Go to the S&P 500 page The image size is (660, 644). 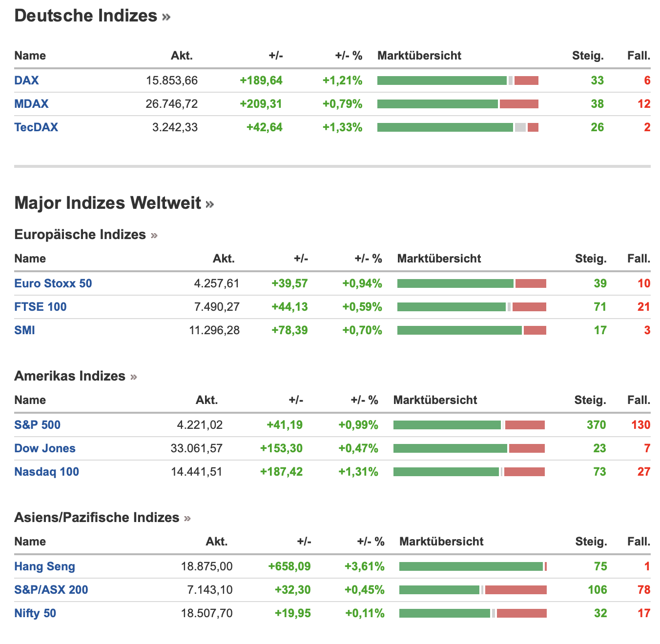(x=37, y=425)
